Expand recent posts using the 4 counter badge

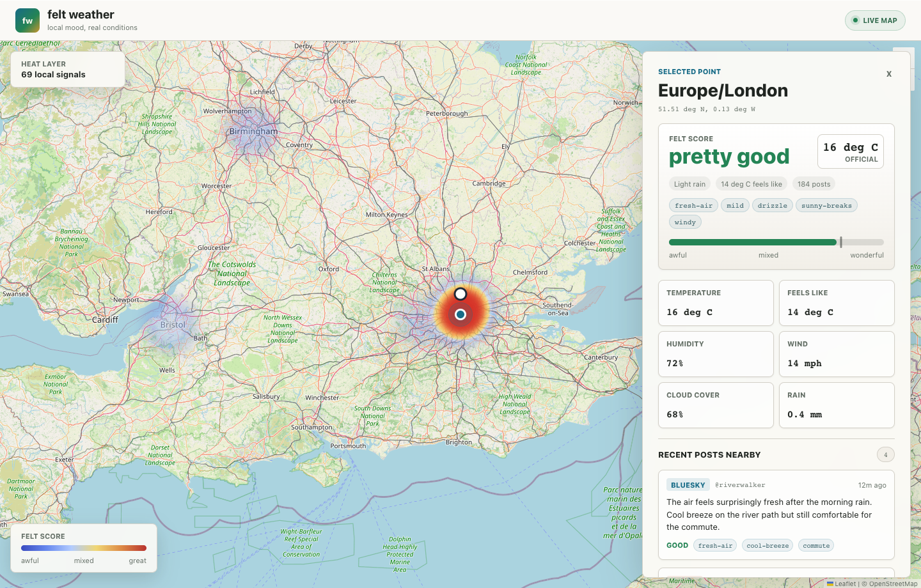point(886,454)
